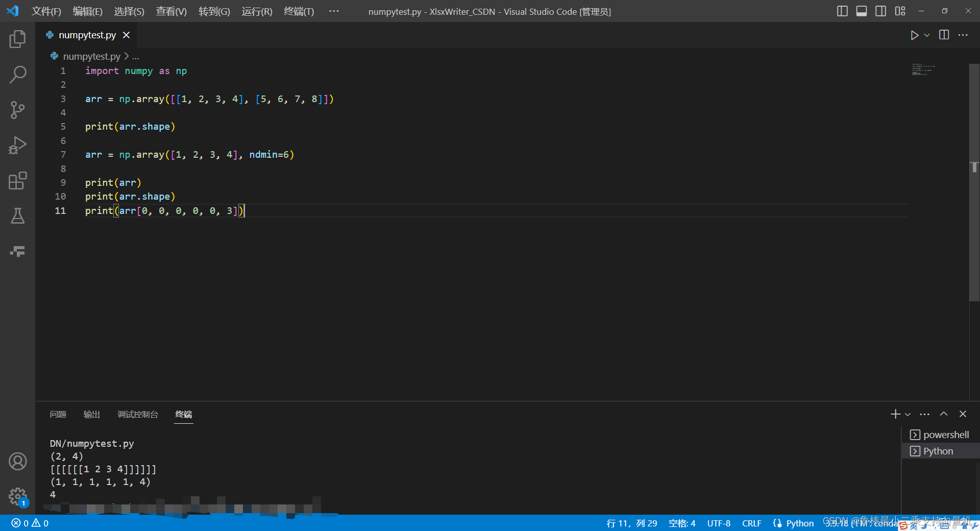Open the Source Control view
The image size is (980, 531).
[17, 110]
